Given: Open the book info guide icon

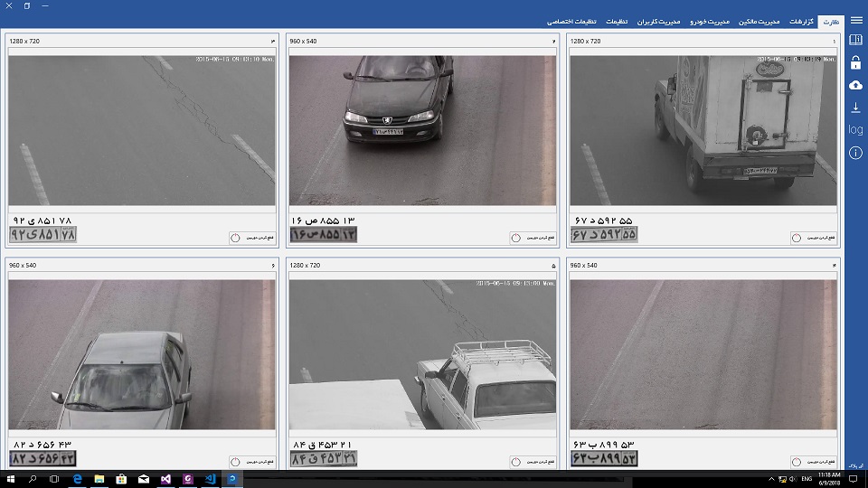Looking at the screenshot, I should (x=856, y=40).
